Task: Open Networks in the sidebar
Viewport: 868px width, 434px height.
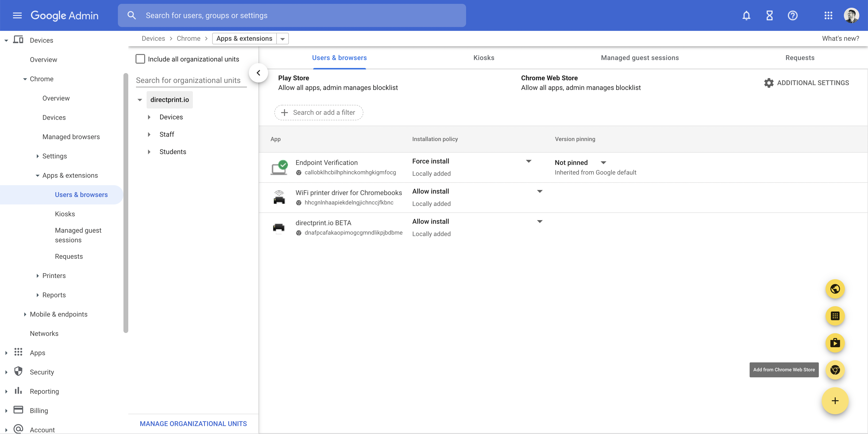Action: coord(44,334)
